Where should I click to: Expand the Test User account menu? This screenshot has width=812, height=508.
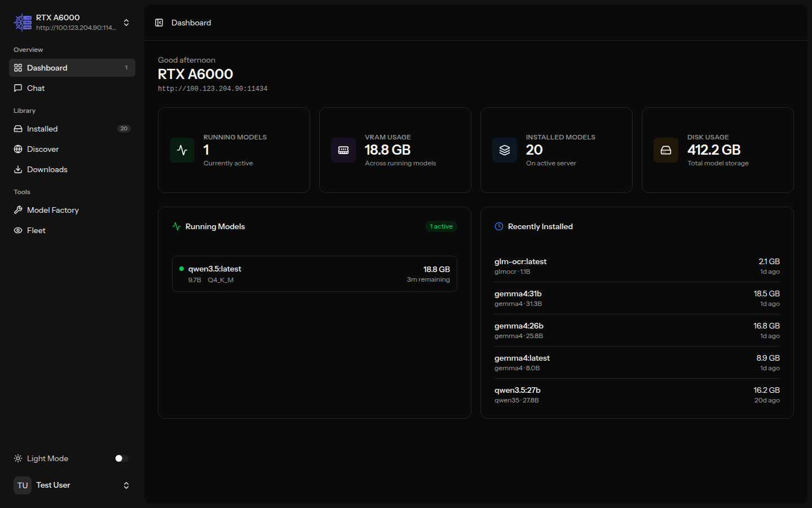[x=126, y=485]
